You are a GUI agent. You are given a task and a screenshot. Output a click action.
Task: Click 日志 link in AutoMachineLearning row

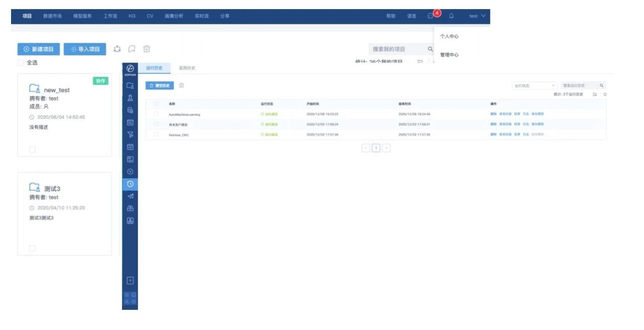526,114
